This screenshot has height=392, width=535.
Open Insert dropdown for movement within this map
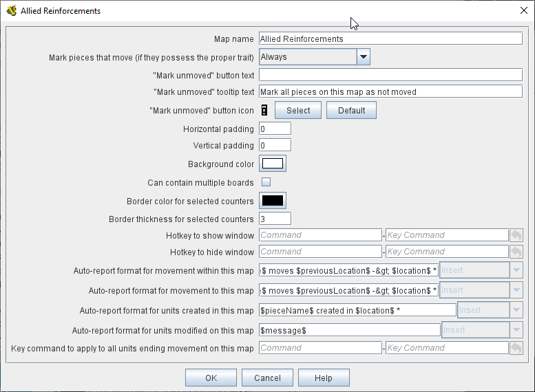click(516, 270)
